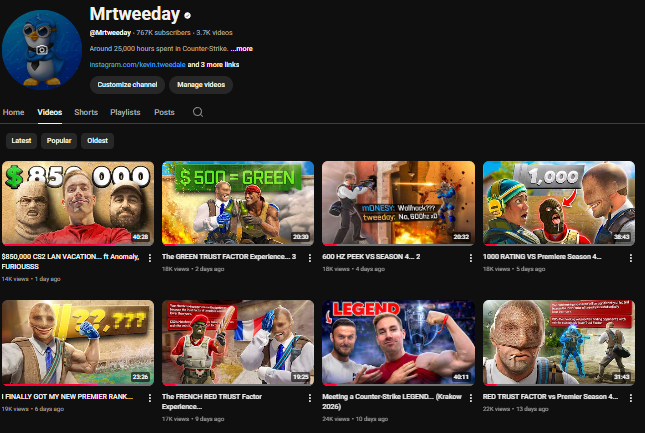The height and width of the screenshot is (433, 645).
Task: Click title '600 HZ PEEK VS SEASON 4... 2'
Action: click(x=371, y=257)
